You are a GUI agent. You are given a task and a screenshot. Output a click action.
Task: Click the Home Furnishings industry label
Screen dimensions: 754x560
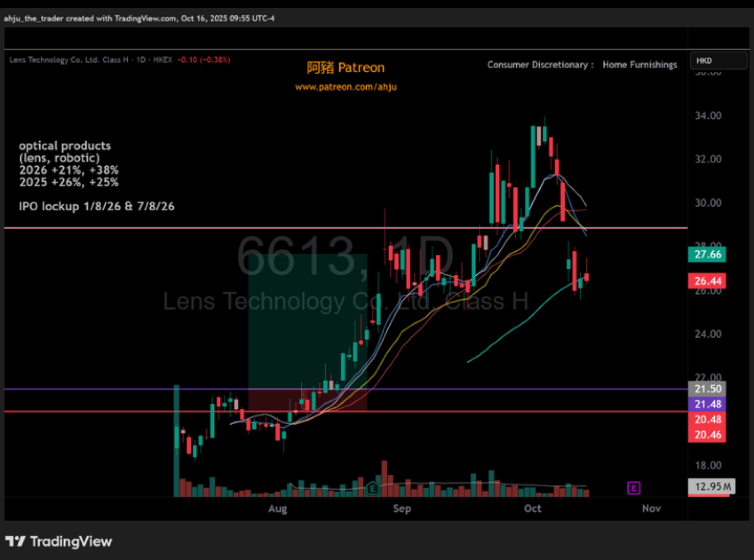pyautogui.click(x=639, y=65)
